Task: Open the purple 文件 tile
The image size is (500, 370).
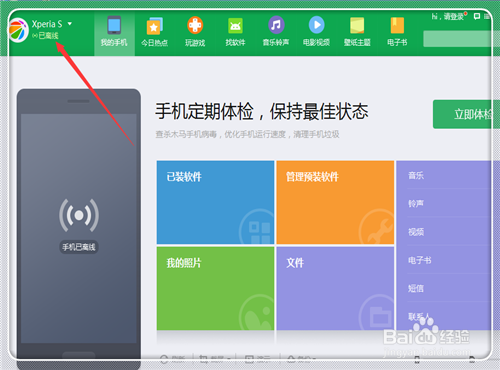Action: [x=335, y=289]
